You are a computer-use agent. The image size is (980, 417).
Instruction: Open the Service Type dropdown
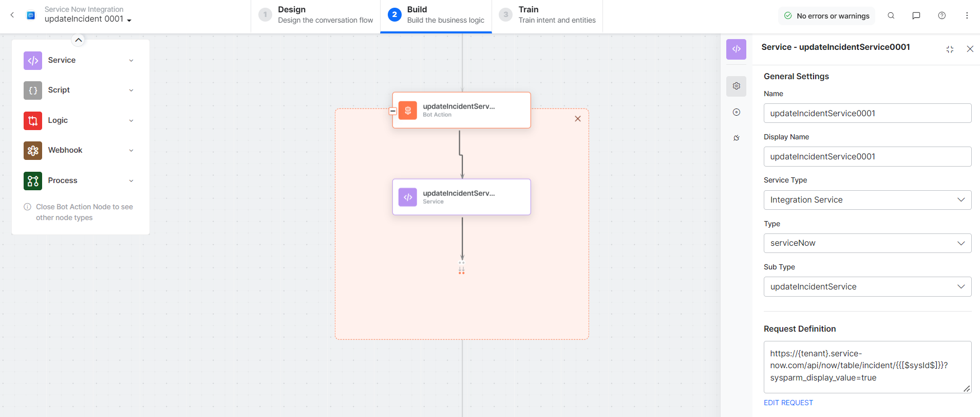point(867,200)
